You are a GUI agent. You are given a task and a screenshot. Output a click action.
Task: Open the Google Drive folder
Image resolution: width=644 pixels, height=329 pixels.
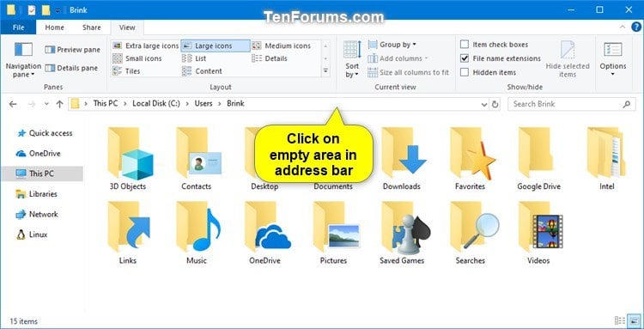click(x=538, y=159)
